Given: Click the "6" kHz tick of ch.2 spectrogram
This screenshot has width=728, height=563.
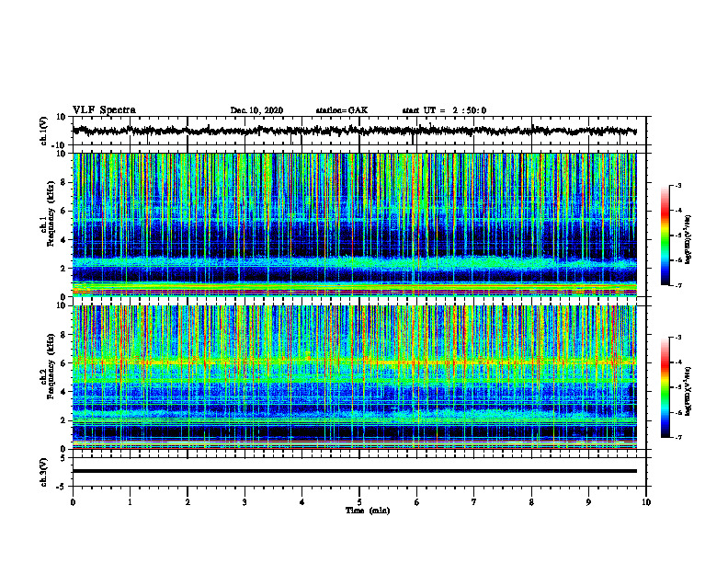Looking at the screenshot, I should coord(63,363).
